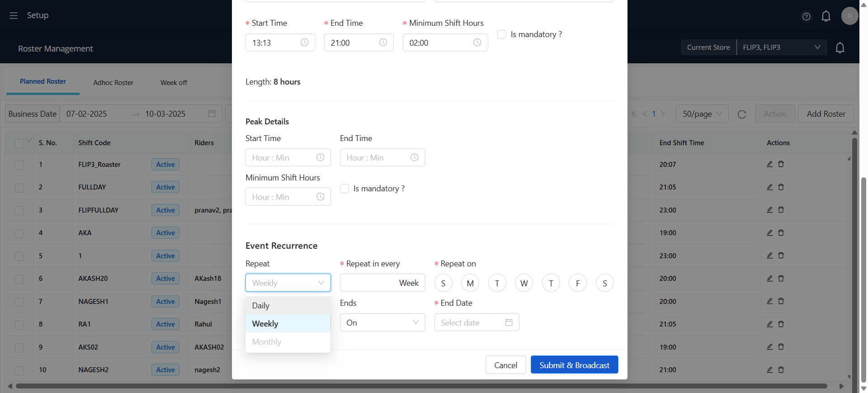Choose Monthly from Repeat options
The image size is (868, 393).
(288, 342)
